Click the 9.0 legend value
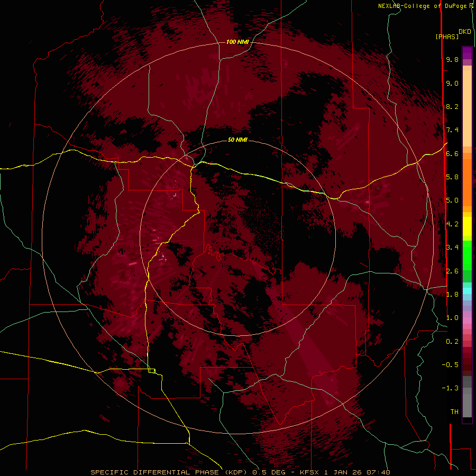 pos(452,83)
